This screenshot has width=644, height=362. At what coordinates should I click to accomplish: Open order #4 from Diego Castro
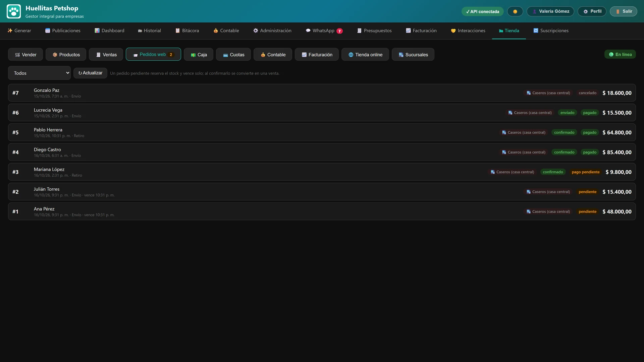pyautogui.click(x=322, y=152)
